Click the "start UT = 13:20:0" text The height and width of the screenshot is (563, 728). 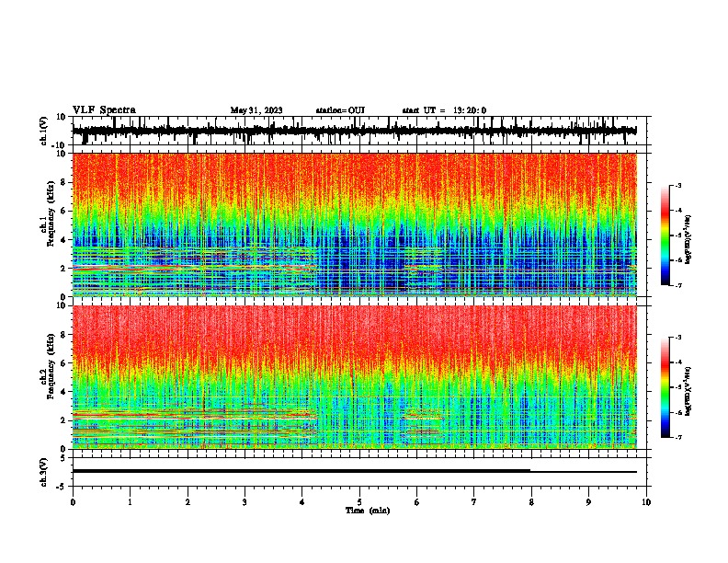coord(444,110)
